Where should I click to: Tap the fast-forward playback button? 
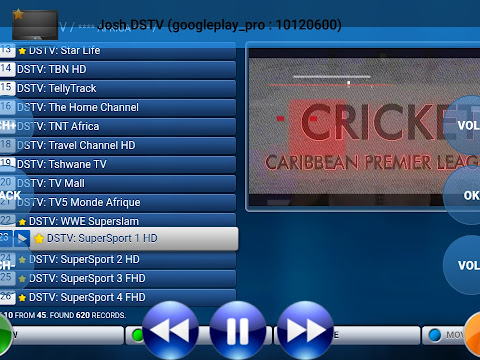click(305, 330)
